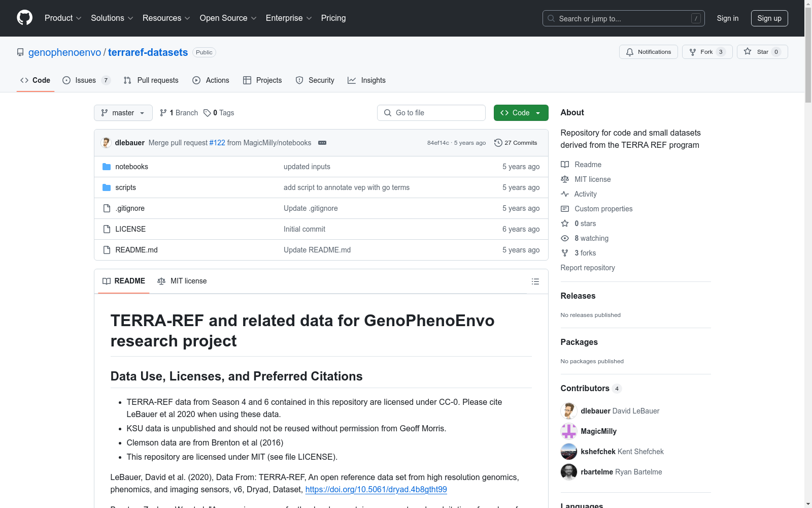The width and height of the screenshot is (812, 508).
Task: Expand the Resources menu
Action: 166,18
